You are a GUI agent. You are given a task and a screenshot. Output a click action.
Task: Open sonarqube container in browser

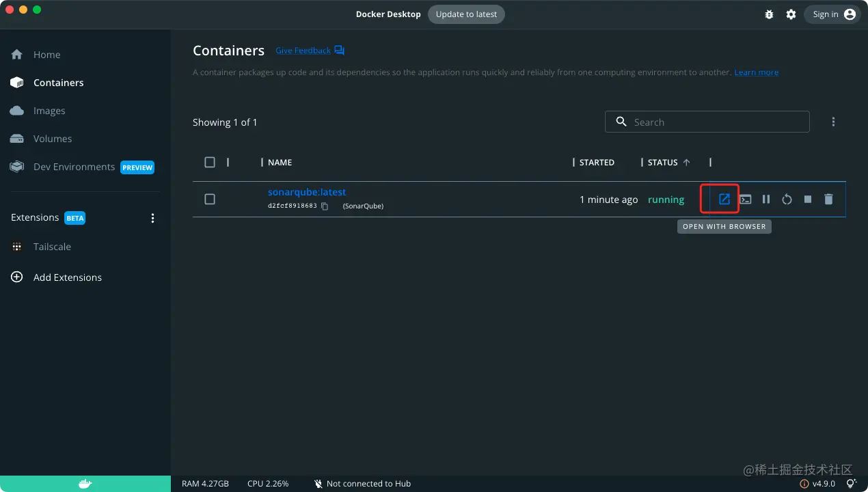[724, 200]
